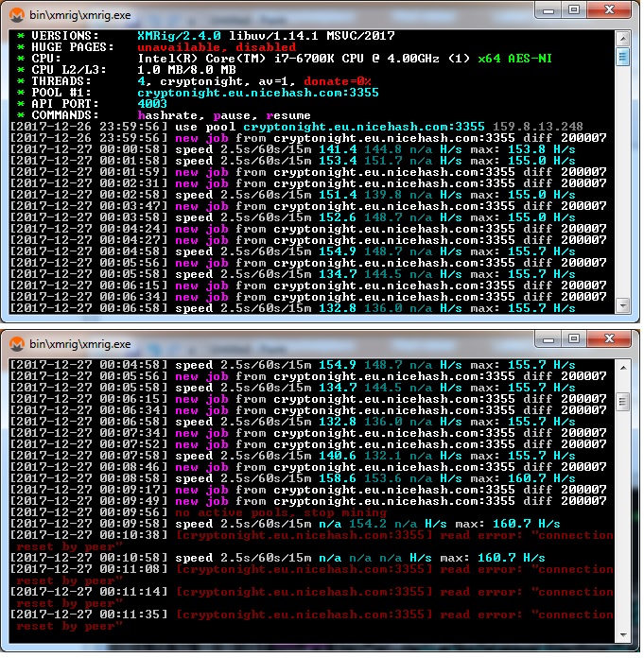
Task: Maximize the xmrig window showing read errors
Action: (x=574, y=339)
